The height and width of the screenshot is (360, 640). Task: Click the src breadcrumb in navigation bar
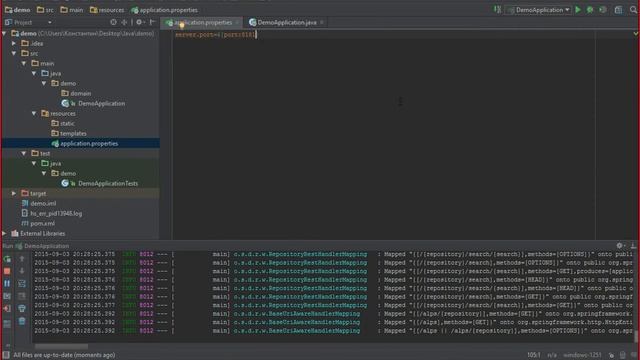coord(45,10)
